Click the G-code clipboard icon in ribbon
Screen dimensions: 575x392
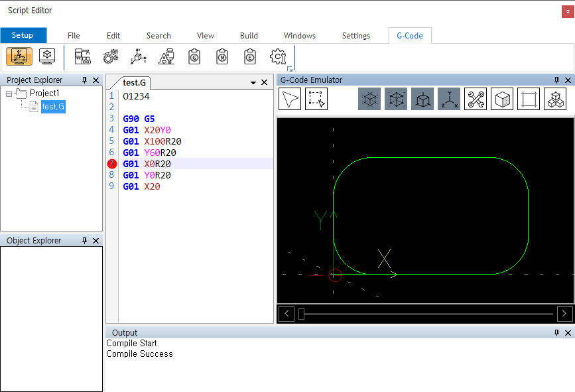click(x=194, y=57)
